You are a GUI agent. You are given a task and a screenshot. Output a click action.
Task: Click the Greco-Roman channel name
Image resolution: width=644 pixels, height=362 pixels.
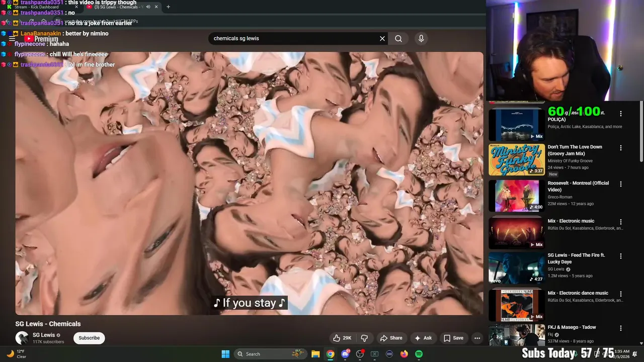click(x=560, y=197)
